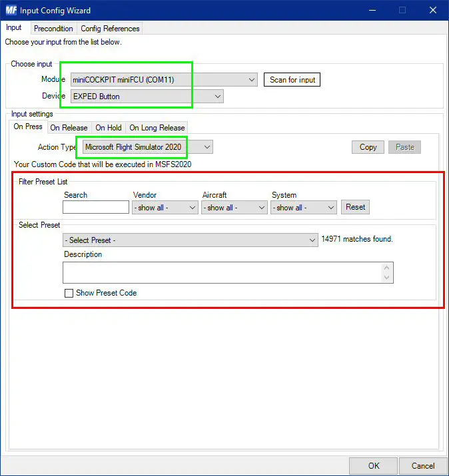The image size is (449, 476).
Task: Expand the Action Type dropdown
Action: 148,147
